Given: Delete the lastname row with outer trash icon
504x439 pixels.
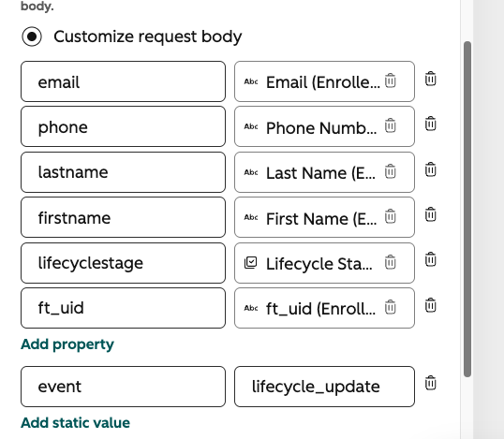Looking at the screenshot, I should [430, 169].
